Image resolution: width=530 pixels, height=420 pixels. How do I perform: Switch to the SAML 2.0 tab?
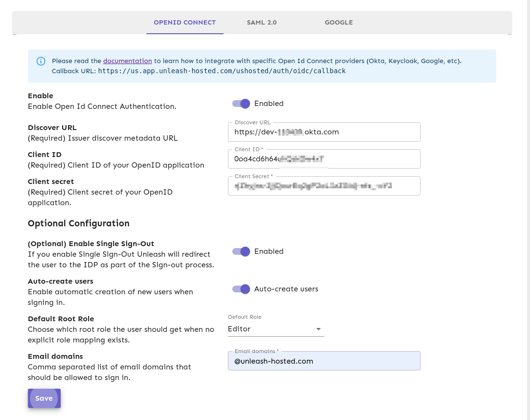point(262,22)
